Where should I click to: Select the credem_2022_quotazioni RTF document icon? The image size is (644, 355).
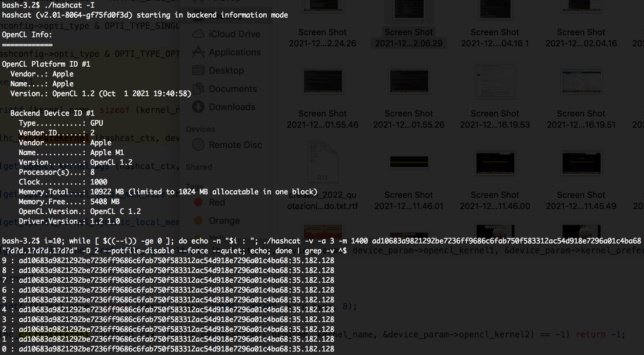(322, 162)
